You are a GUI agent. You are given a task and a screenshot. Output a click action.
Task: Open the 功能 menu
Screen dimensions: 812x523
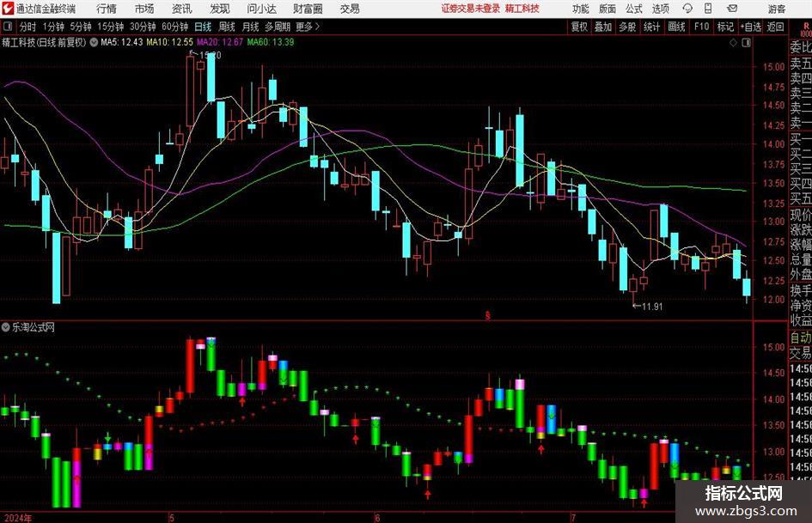click(581, 9)
